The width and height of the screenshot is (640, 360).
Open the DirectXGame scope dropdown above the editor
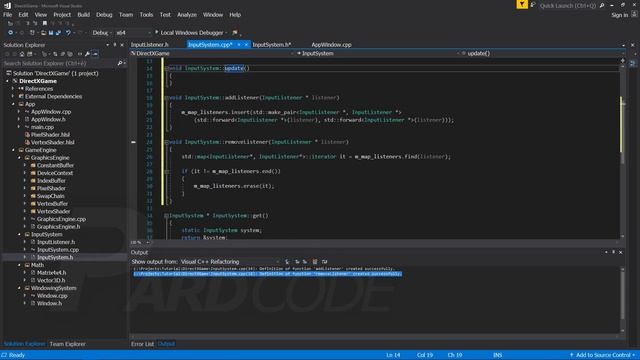[x=212, y=53]
